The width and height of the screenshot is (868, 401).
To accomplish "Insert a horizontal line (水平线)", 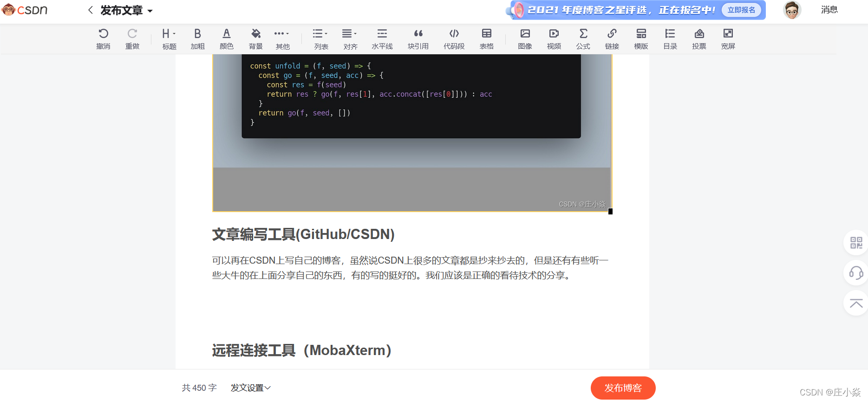I will pyautogui.click(x=382, y=39).
